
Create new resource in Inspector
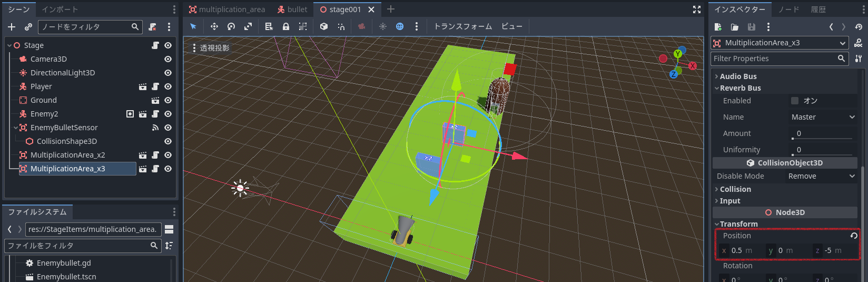tap(718, 27)
